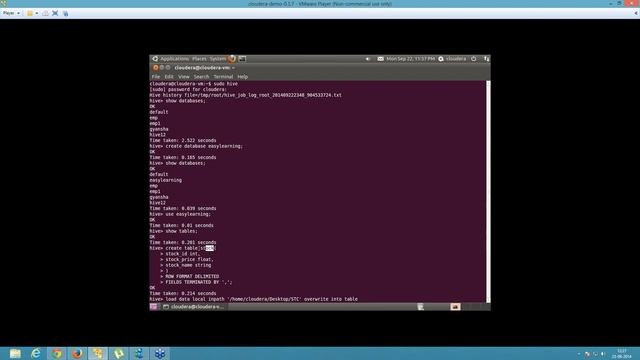Image resolution: width=640 pixels, height=360 pixels.
Task: Click the terminal vertical scrollbar
Action: [x=488, y=191]
